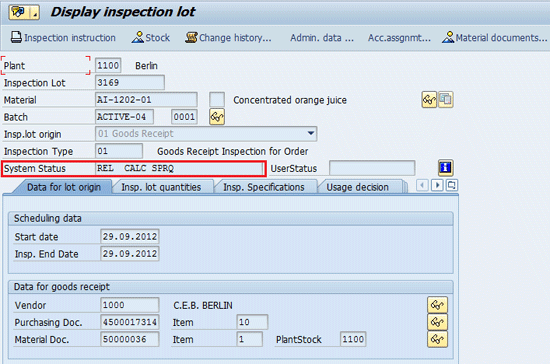Move tab strip right arrow
550x364 pixels.
(x=437, y=185)
